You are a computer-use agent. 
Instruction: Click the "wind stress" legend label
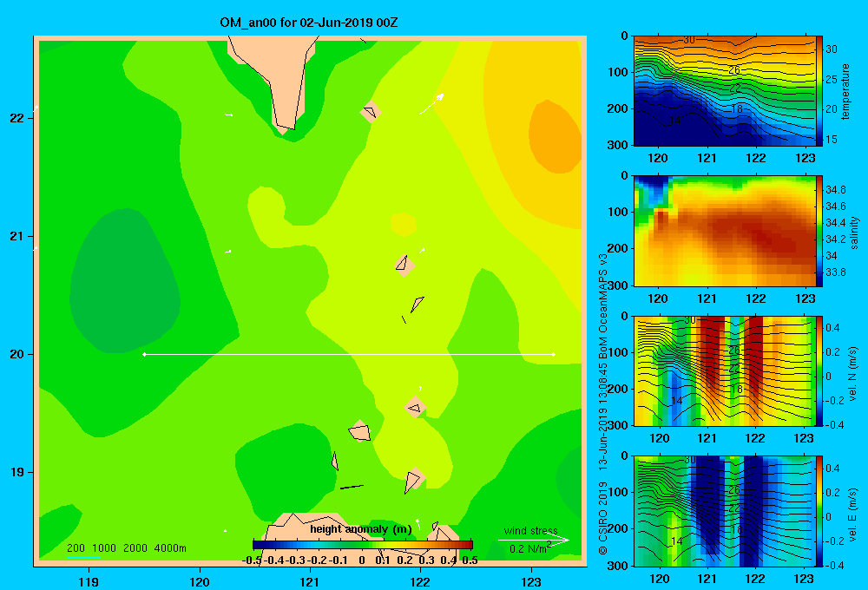pyautogui.click(x=530, y=530)
